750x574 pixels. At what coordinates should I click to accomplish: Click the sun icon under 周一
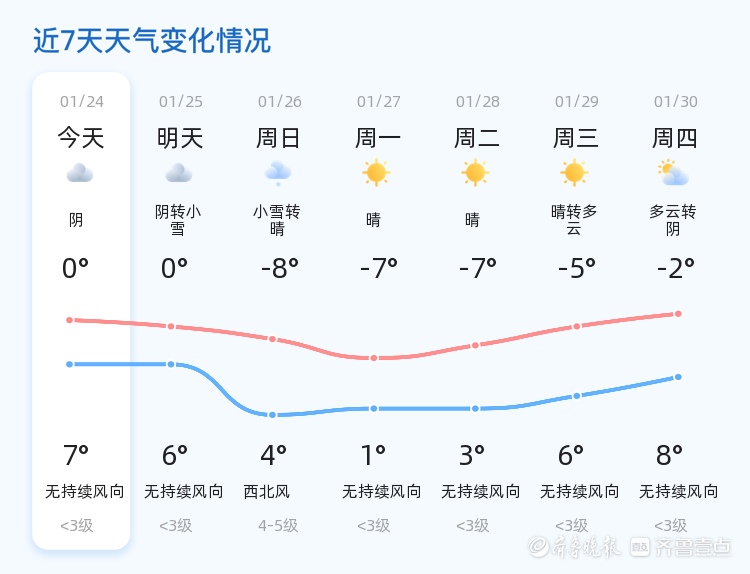click(376, 172)
